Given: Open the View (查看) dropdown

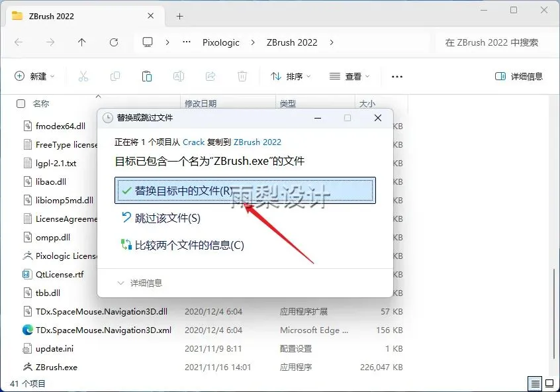Looking at the screenshot, I should click(x=350, y=76).
